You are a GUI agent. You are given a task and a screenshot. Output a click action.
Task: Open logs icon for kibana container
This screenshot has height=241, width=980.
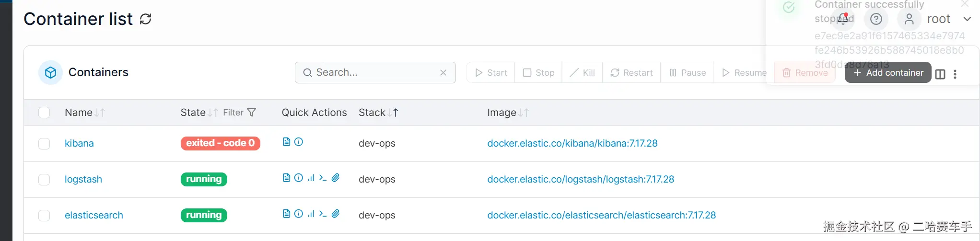pyautogui.click(x=286, y=142)
